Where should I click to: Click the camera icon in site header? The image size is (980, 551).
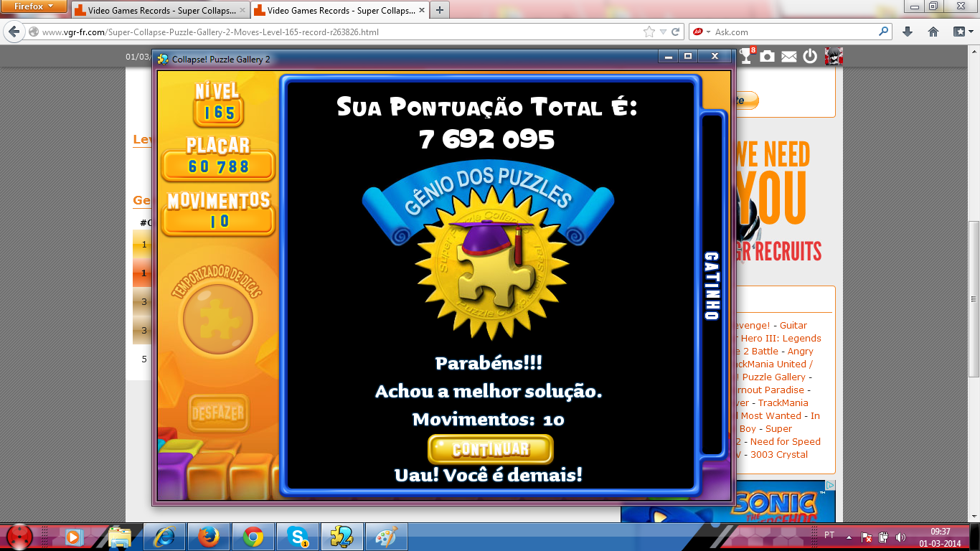point(768,56)
